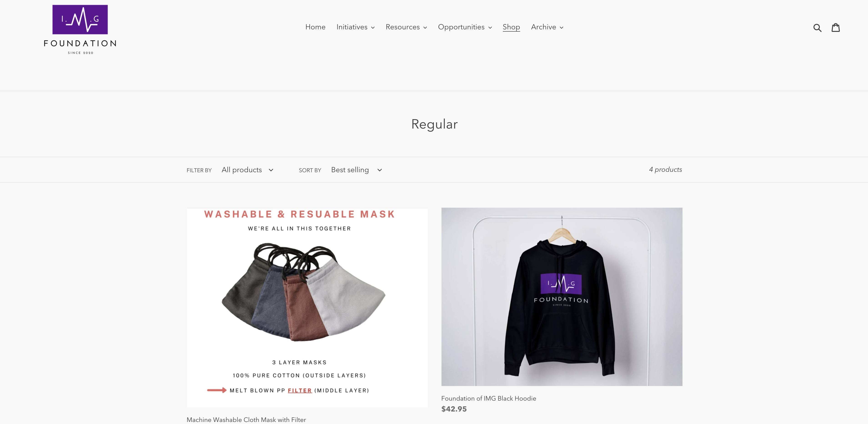This screenshot has height=424, width=868.
Task: Open the Archive navigation menu
Action: click(x=547, y=27)
